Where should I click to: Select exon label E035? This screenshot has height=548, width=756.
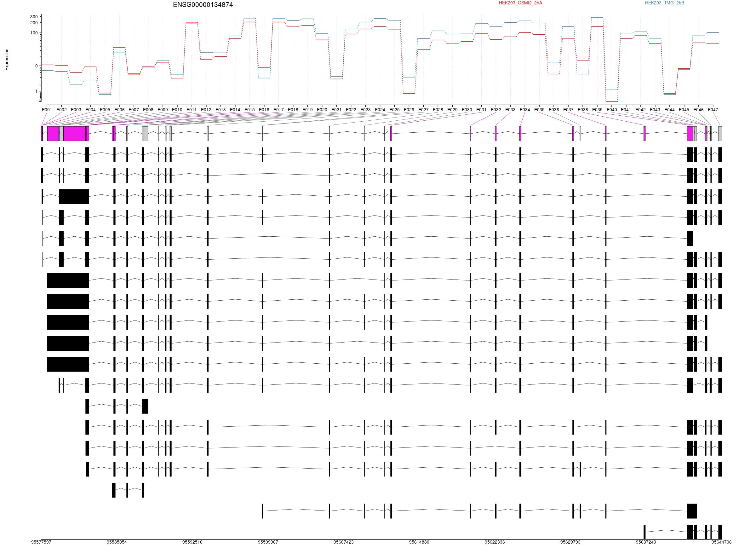[x=539, y=110]
